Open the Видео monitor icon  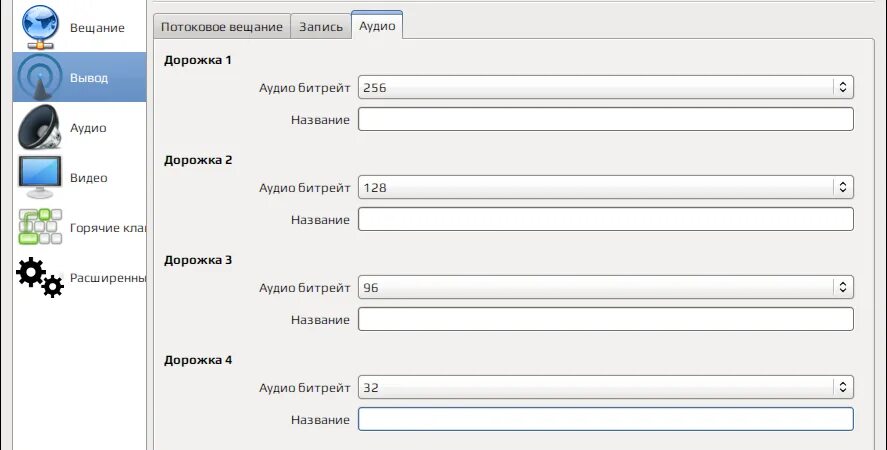[40, 177]
